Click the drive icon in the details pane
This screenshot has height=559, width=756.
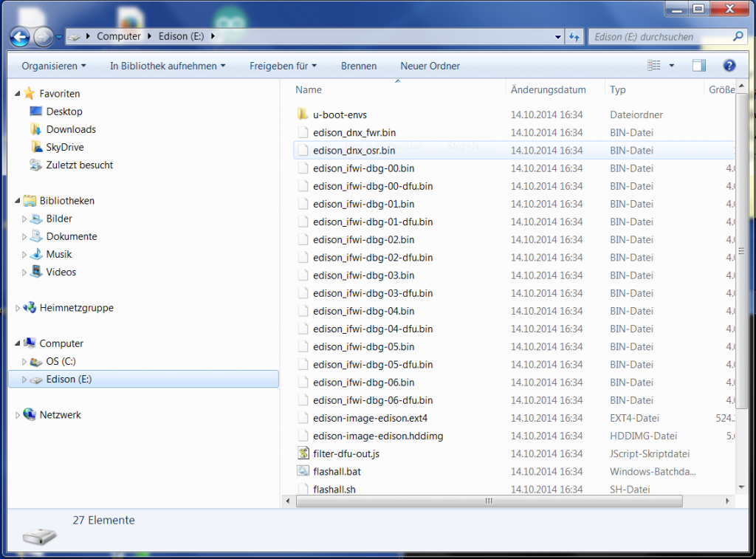(x=39, y=535)
